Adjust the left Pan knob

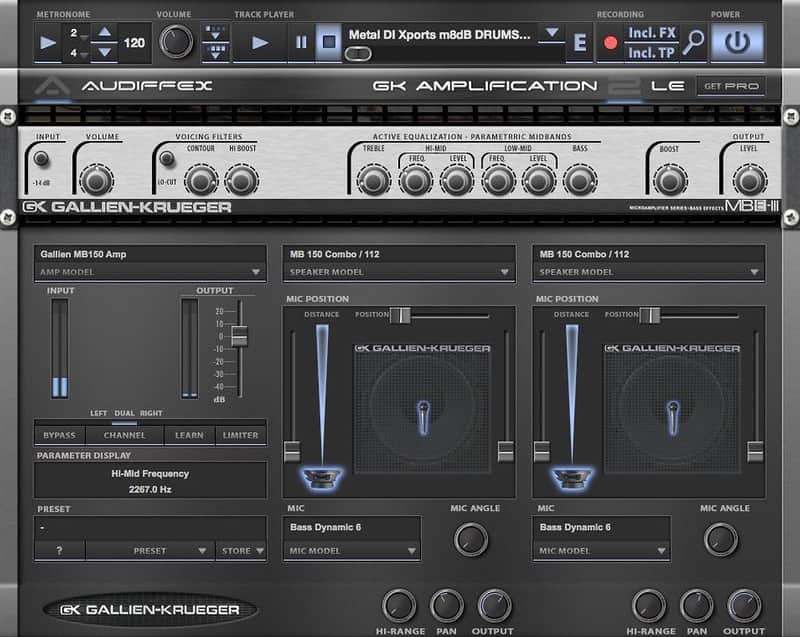point(447,606)
